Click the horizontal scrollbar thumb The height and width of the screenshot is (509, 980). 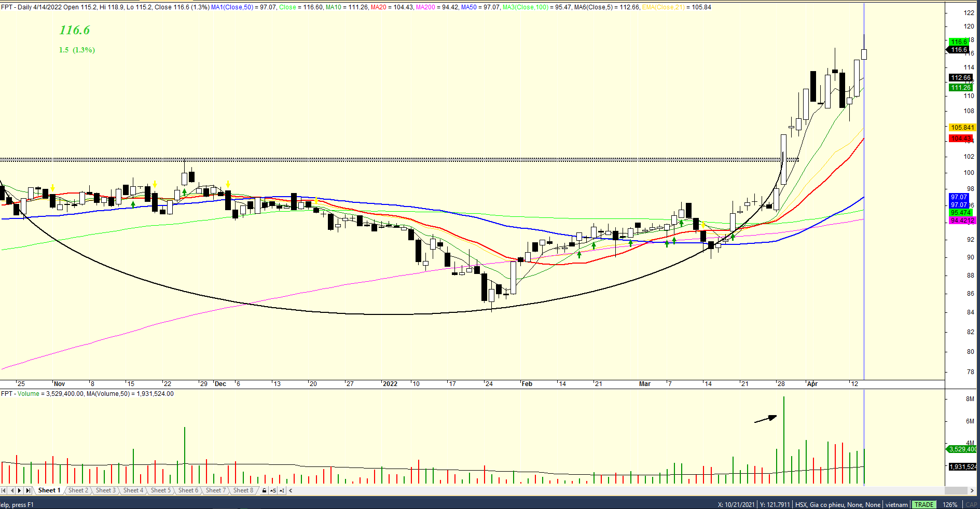[x=956, y=490]
